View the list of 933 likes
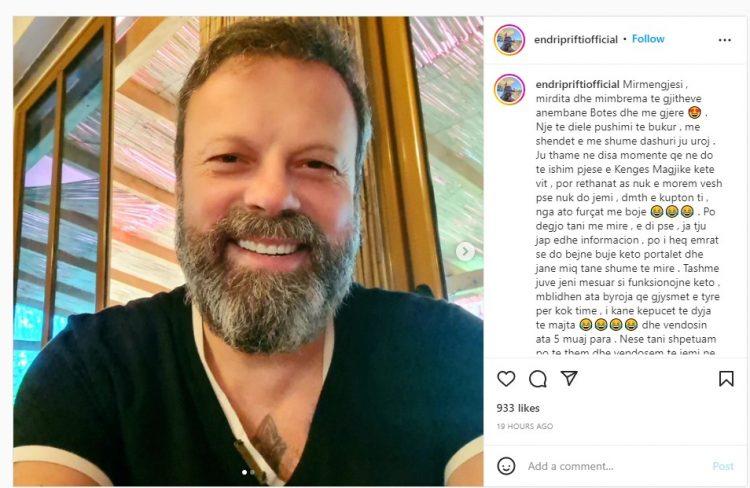Screen dimensions: 750x488 516,408
